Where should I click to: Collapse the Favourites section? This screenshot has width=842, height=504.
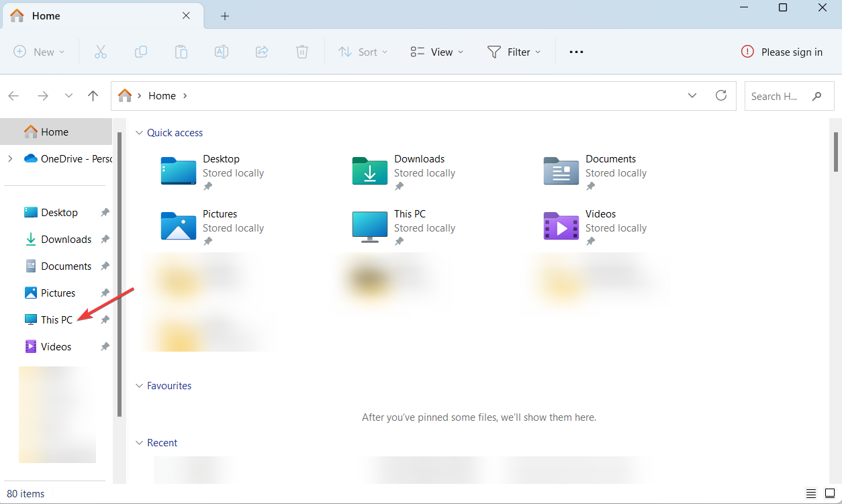click(140, 386)
